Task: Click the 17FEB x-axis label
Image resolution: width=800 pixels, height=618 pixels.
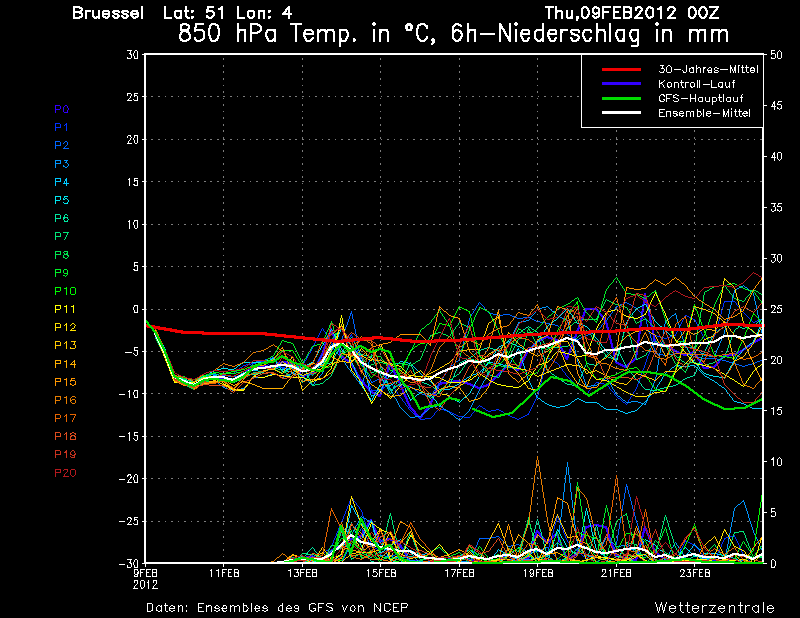Action: [460, 573]
